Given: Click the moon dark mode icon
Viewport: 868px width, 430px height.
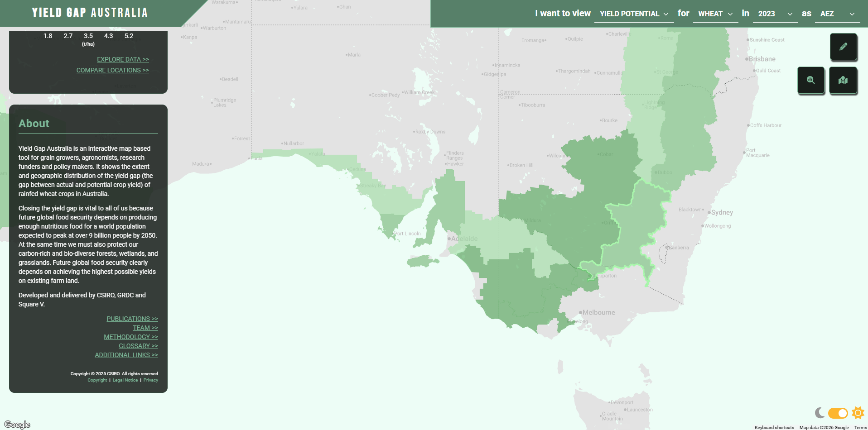Looking at the screenshot, I should click(819, 413).
